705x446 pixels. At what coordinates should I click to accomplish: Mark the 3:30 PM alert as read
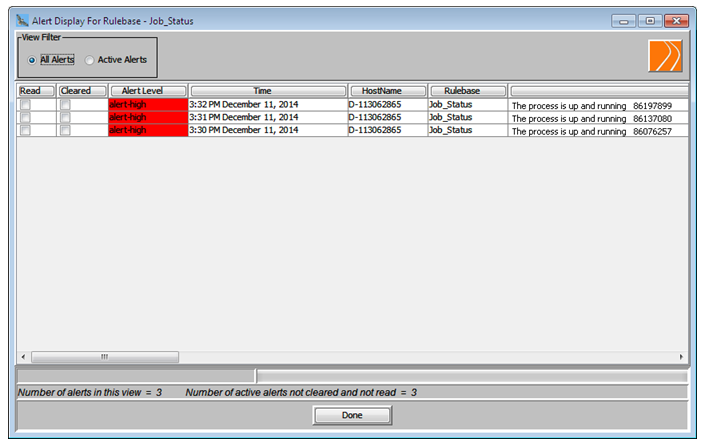point(25,130)
